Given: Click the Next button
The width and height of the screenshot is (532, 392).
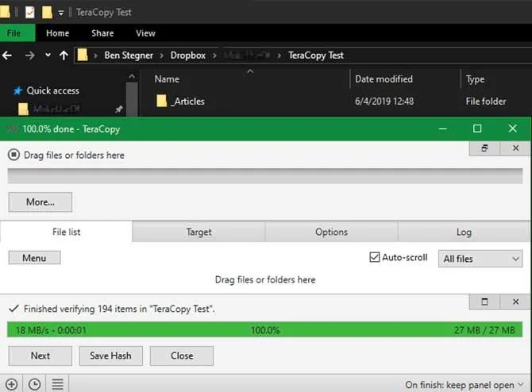Looking at the screenshot, I should (x=40, y=355).
